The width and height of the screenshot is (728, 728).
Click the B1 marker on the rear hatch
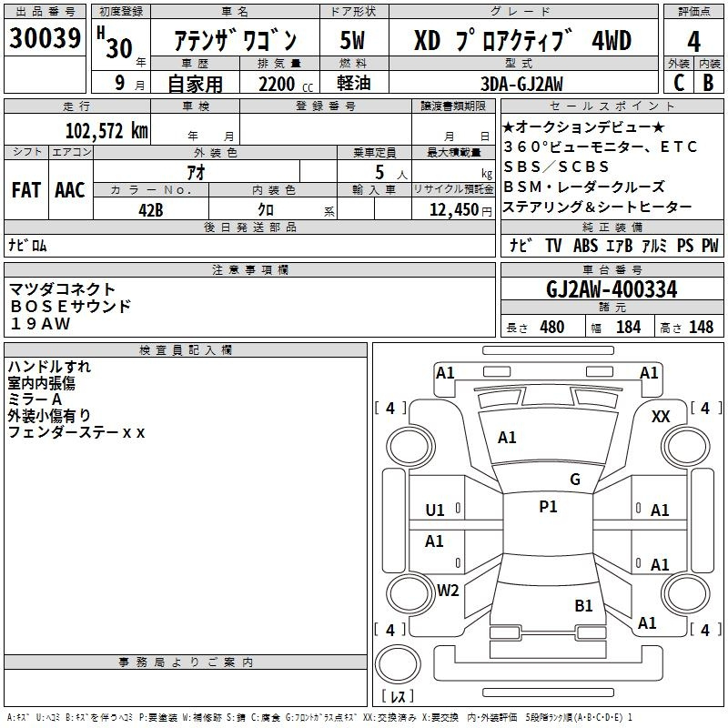[x=583, y=605]
